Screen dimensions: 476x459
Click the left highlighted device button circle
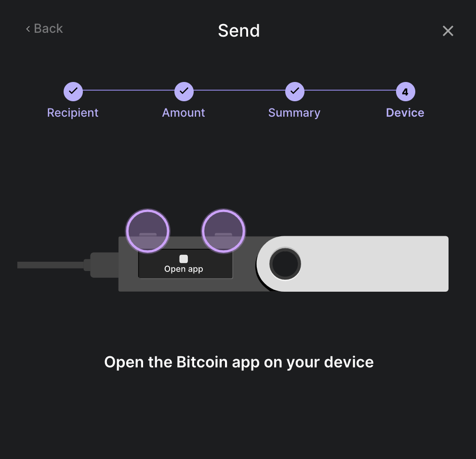148,231
